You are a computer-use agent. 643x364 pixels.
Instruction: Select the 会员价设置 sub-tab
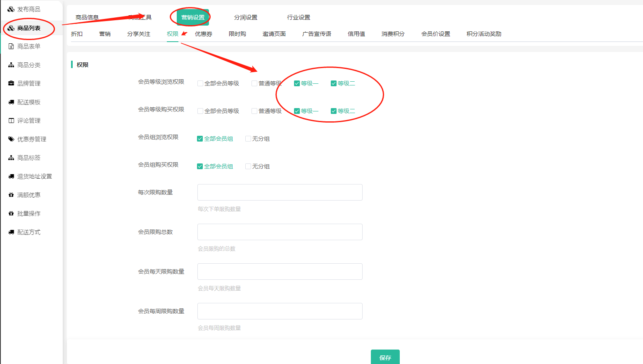435,34
